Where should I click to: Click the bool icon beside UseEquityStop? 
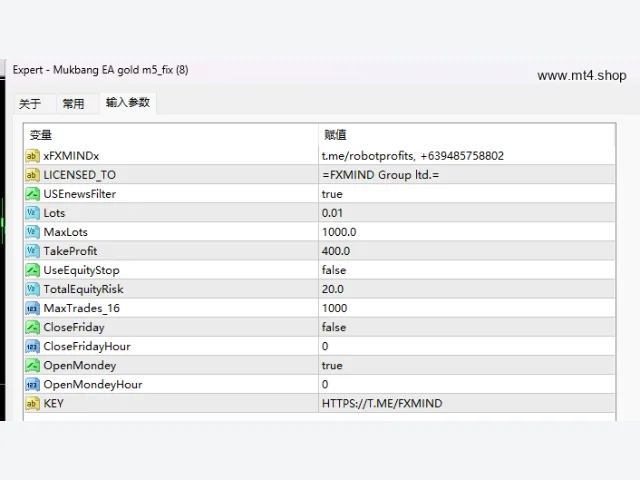(32, 270)
